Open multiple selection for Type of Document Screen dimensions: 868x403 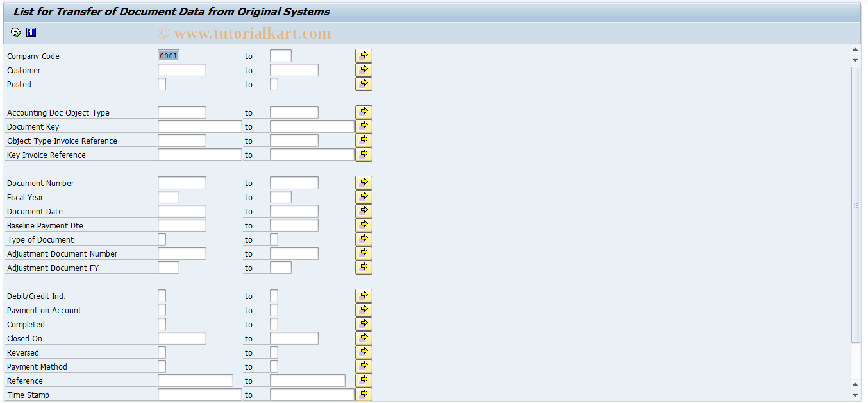pyautogui.click(x=363, y=239)
